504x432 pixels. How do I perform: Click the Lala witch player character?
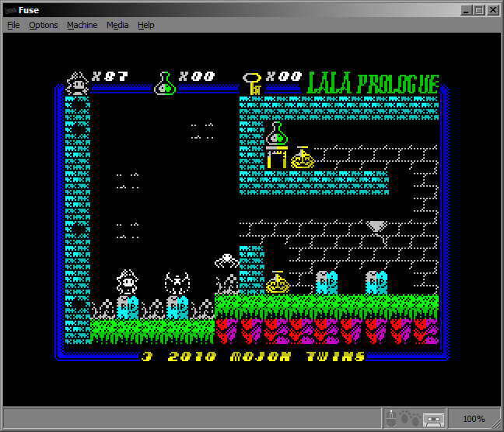128,282
